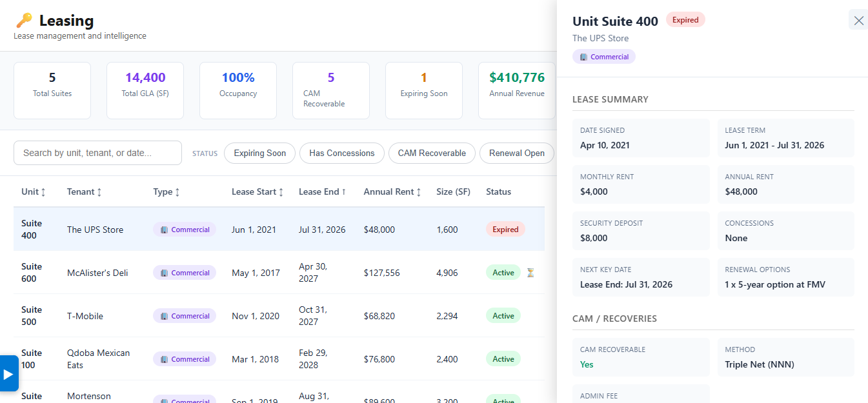Click the Active badge in T-Mobile row
This screenshot has height=403, width=868.
[503, 316]
